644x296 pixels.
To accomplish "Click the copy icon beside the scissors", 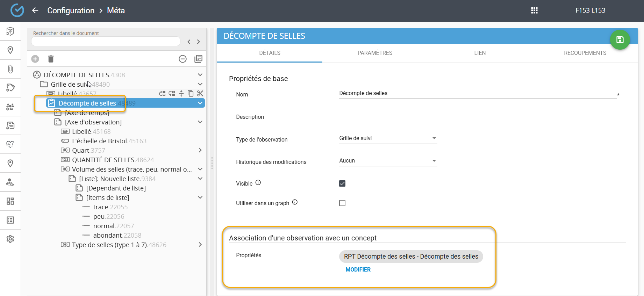I will point(191,93).
